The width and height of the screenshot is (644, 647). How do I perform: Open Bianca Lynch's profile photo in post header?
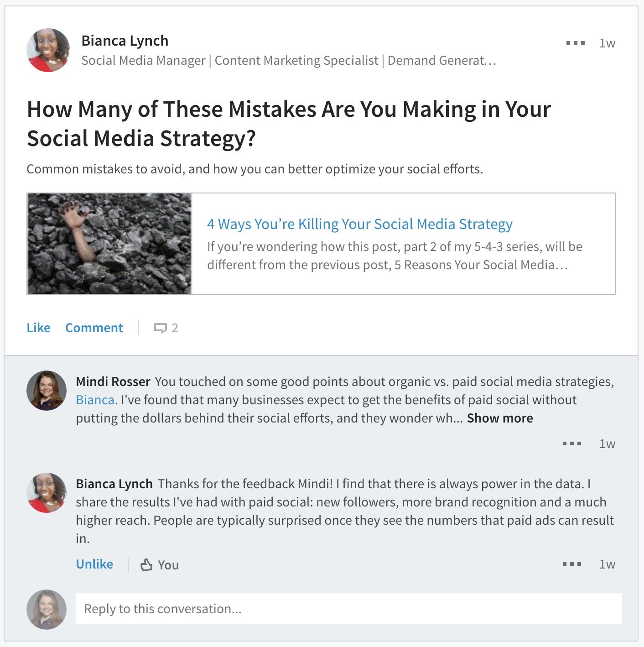[48, 50]
